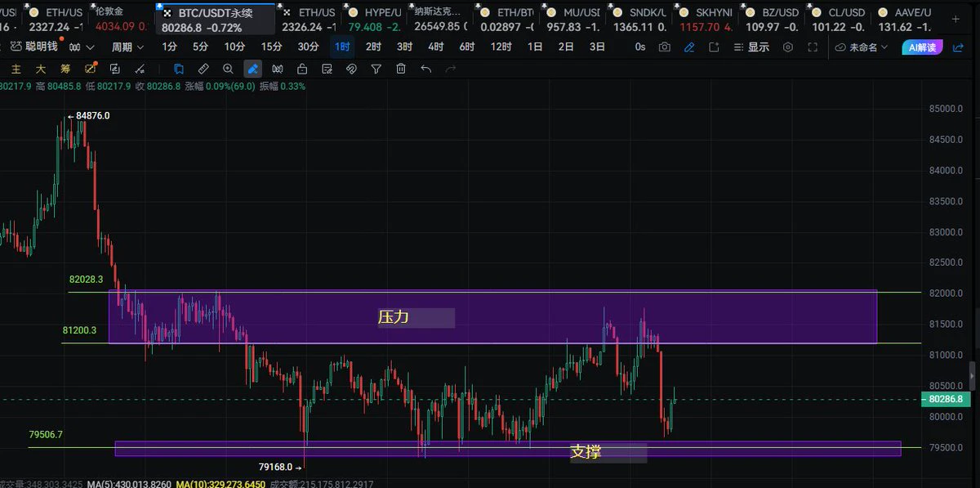This screenshot has width=980, height=488.
Task: Toggle the 筹 chip distribution button
Action: 65,69
